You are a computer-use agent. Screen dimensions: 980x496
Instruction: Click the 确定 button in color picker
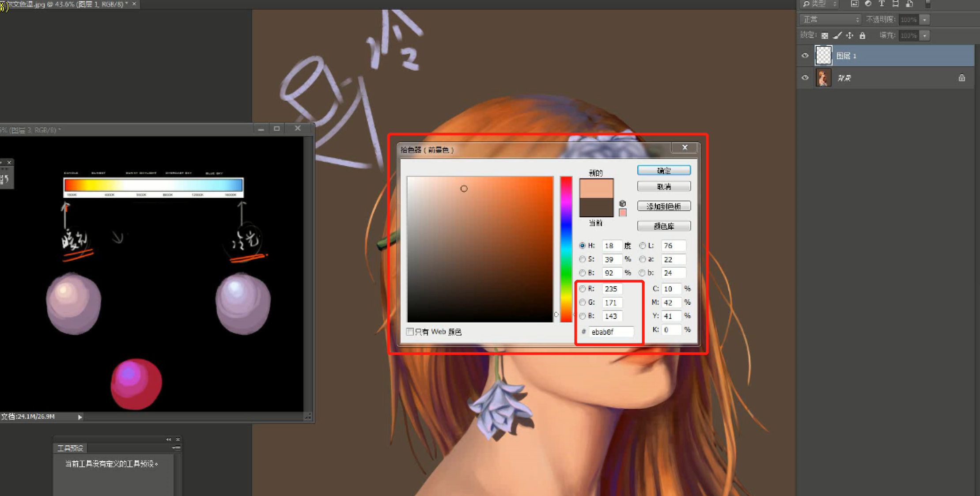(664, 170)
